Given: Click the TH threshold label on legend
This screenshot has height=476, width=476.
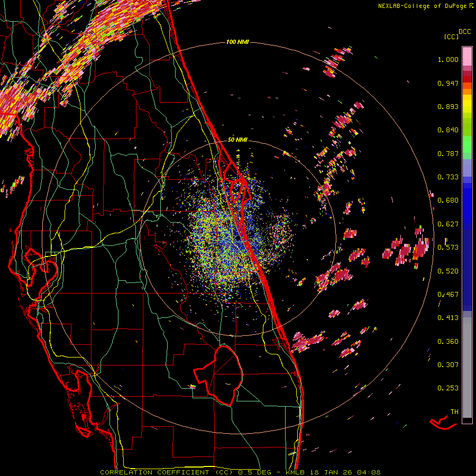Looking at the screenshot, I should [454, 411].
